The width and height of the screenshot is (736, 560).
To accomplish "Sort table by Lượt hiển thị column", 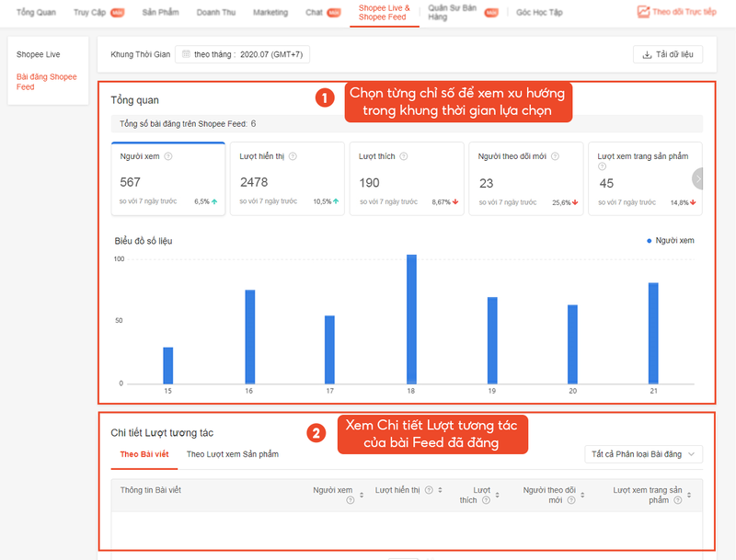I will point(440,490).
